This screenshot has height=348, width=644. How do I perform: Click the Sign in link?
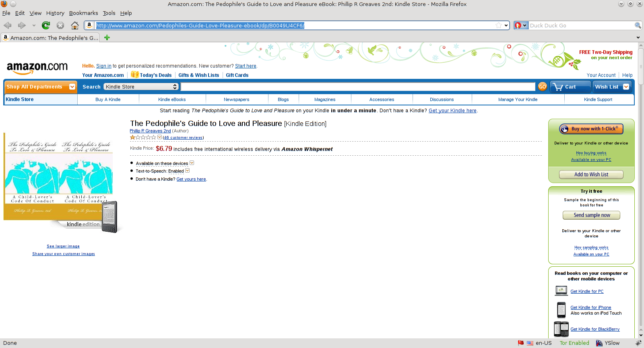(103, 66)
